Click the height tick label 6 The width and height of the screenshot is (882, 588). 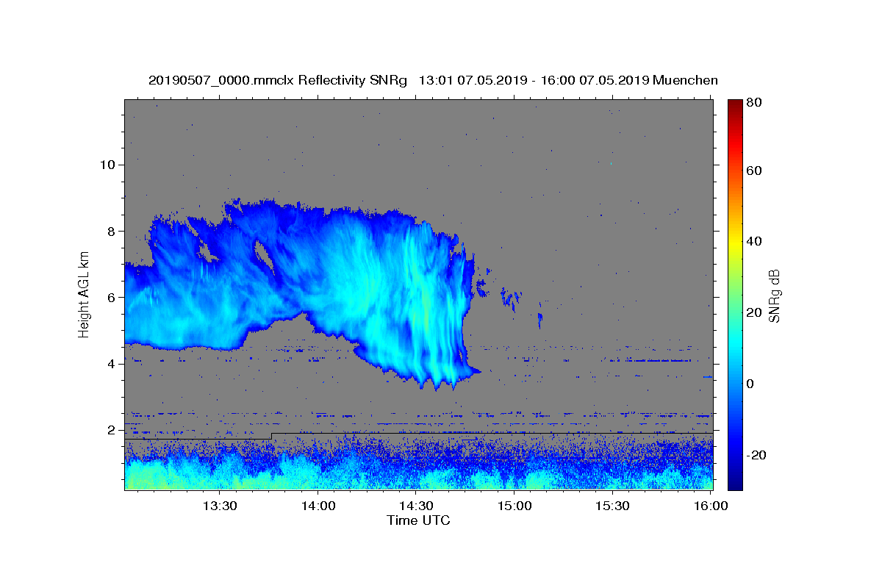(x=112, y=298)
